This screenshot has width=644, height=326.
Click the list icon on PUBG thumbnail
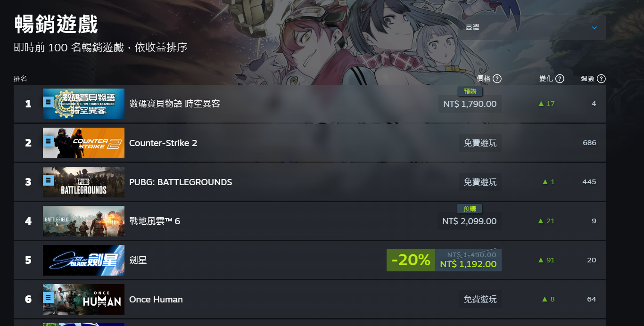coord(48,180)
